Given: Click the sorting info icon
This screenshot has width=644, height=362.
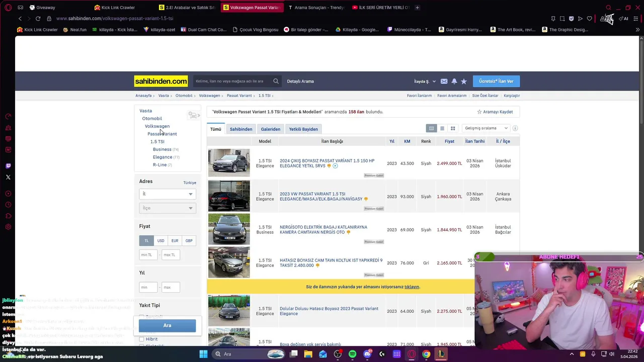Looking at the screenshot, I should point(515,128).
